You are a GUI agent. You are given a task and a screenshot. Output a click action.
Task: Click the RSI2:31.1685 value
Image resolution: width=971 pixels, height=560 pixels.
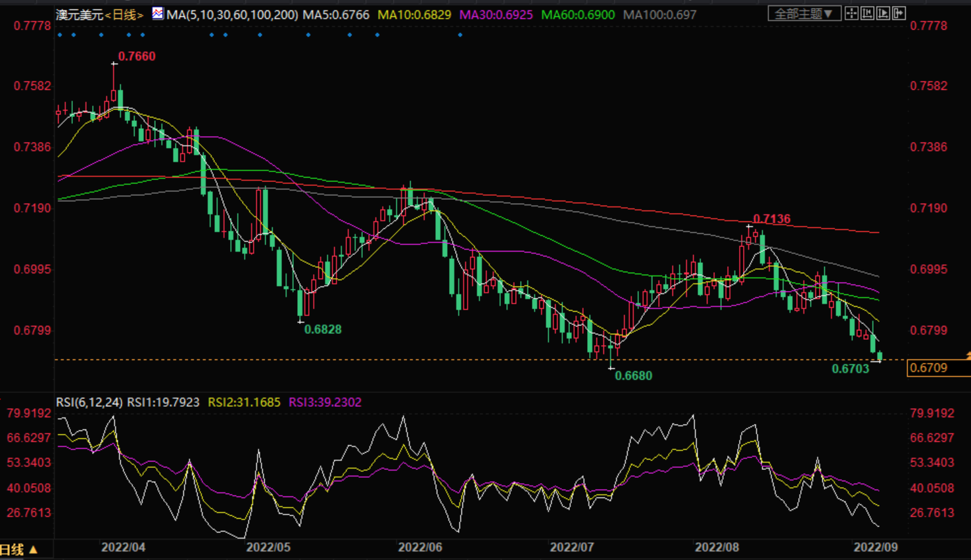click(244, 402)
